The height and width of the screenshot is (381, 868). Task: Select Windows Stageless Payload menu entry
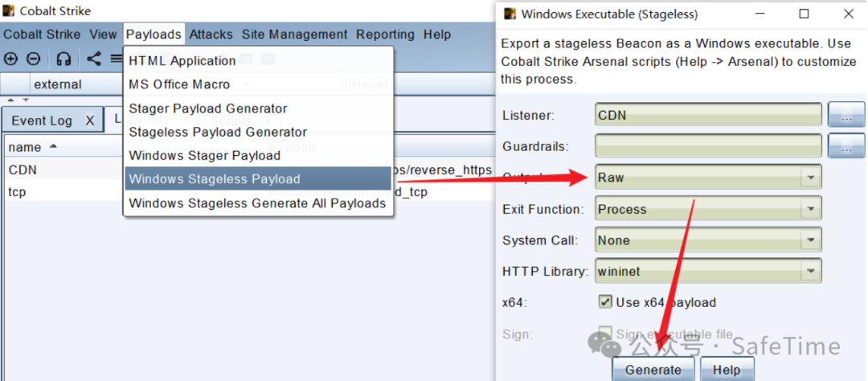[x=259, y=179]
